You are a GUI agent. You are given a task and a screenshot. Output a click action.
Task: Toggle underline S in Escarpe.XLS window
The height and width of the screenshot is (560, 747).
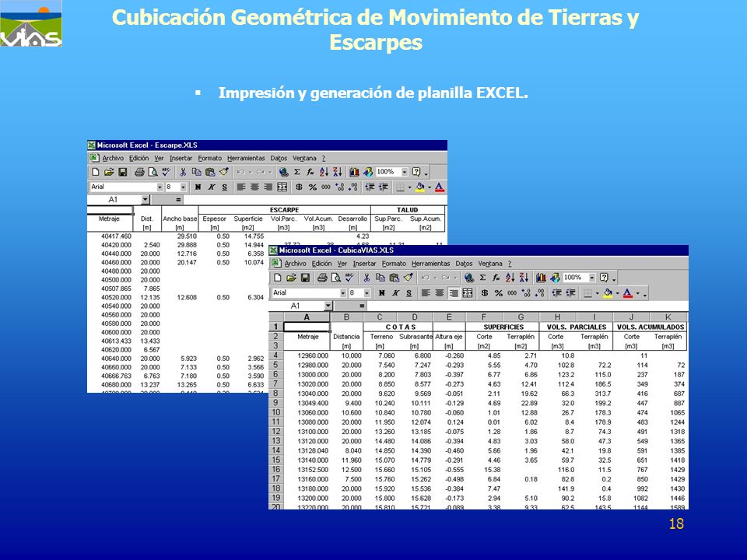[224, 187]
